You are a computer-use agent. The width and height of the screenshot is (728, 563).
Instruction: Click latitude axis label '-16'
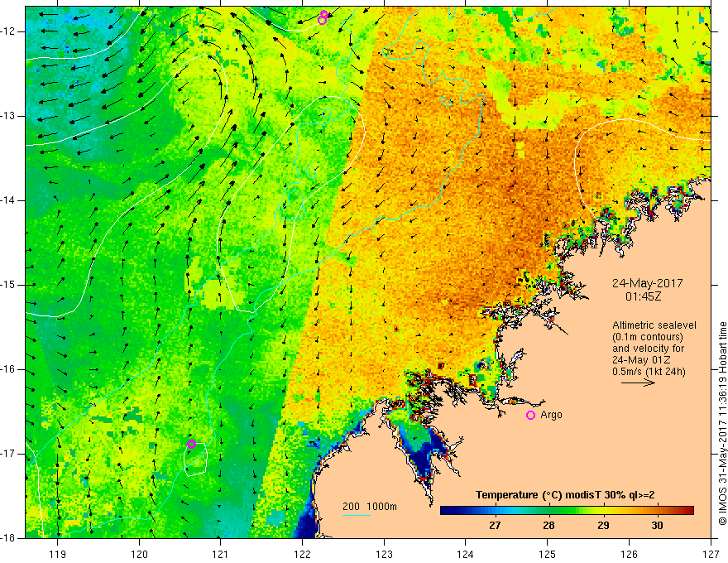point(9,369)
